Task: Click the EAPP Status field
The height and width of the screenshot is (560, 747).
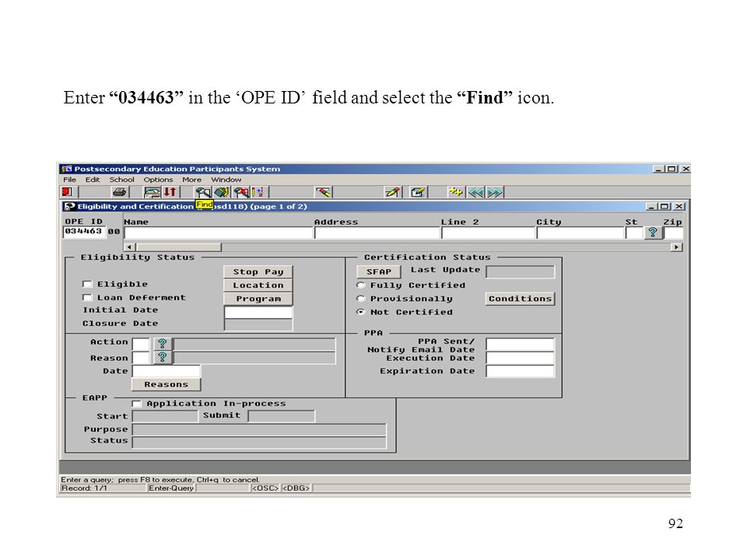Action: 259,442
